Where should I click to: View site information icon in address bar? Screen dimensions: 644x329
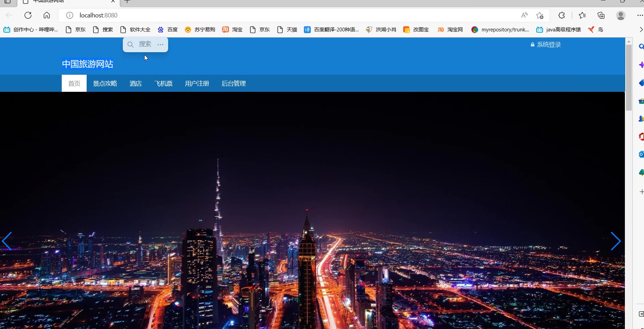pyautogui.click(x=70, y=15)
